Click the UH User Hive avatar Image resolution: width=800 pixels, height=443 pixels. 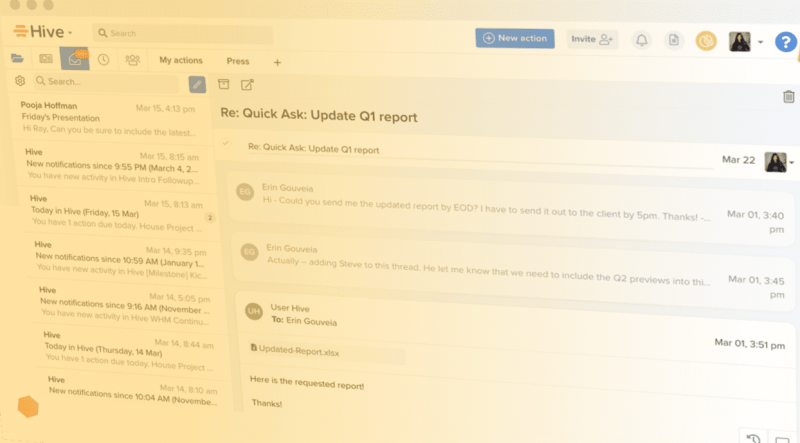[254, 311]
